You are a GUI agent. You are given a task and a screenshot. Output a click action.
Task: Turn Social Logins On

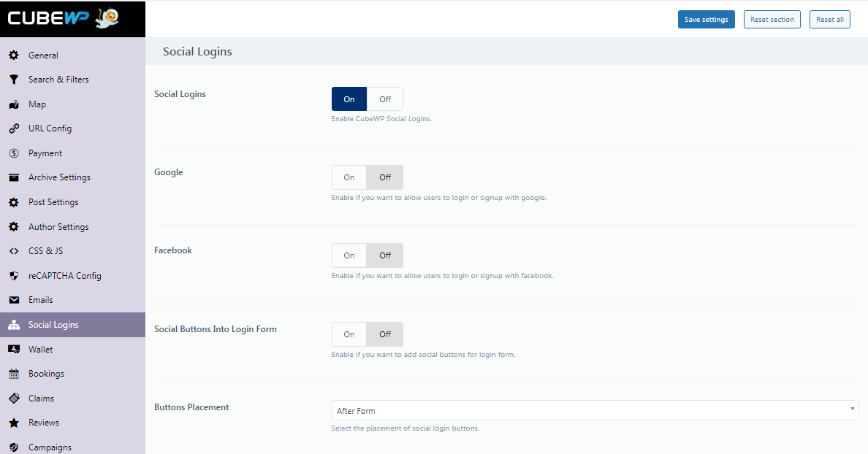[349, 99]
